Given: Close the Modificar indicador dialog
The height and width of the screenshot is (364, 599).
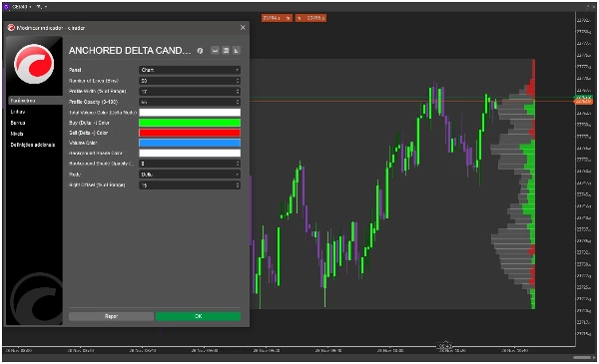Looking at the screenshot, I should tap(243, 28).
